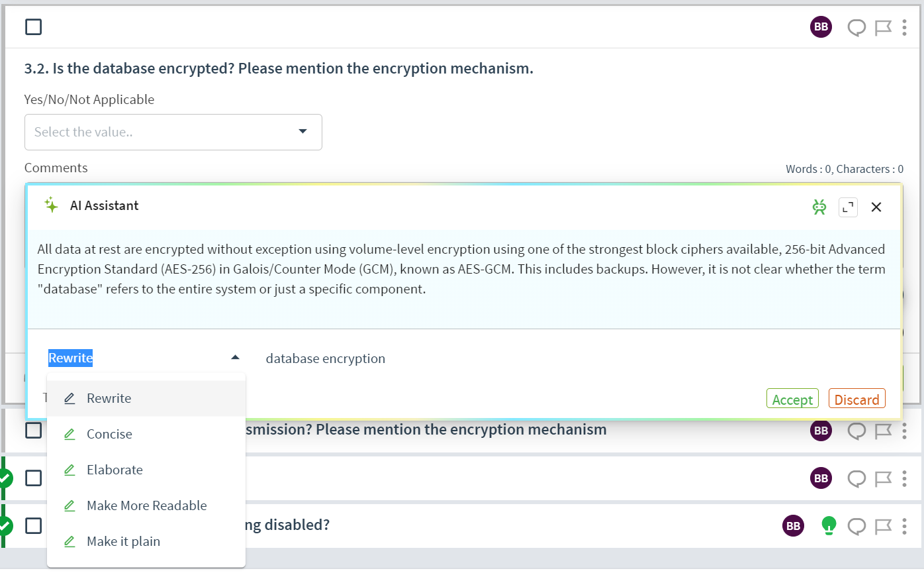Tick the checkbox above question 3.2
Image resolution: width=924 pixels, height=577 pixels.
coord(33,26)
